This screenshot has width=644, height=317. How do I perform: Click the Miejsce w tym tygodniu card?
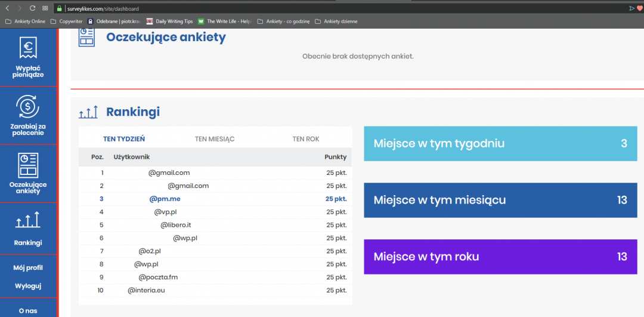coord(500,143)
